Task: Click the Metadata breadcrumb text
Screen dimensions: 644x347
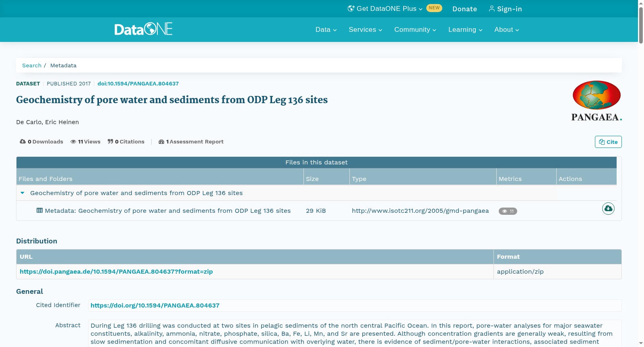Action: (63, 65)
